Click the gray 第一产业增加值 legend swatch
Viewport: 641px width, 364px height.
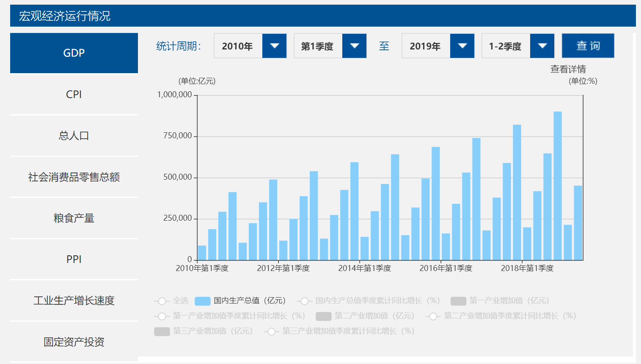pos(459,301)
